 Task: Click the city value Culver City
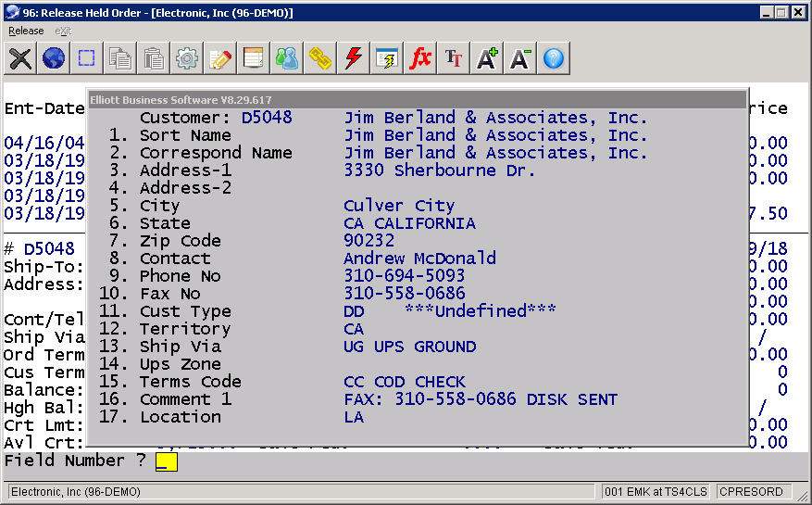coord(399,206)
